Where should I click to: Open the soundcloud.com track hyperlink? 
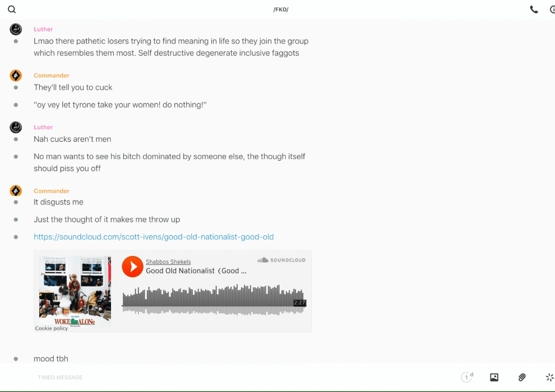pos(154,237)
